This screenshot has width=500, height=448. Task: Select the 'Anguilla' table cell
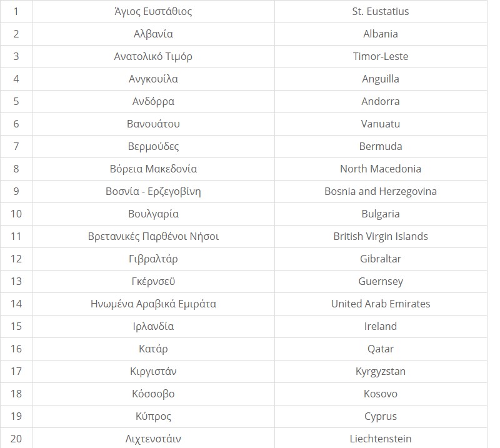click(380, 79)
